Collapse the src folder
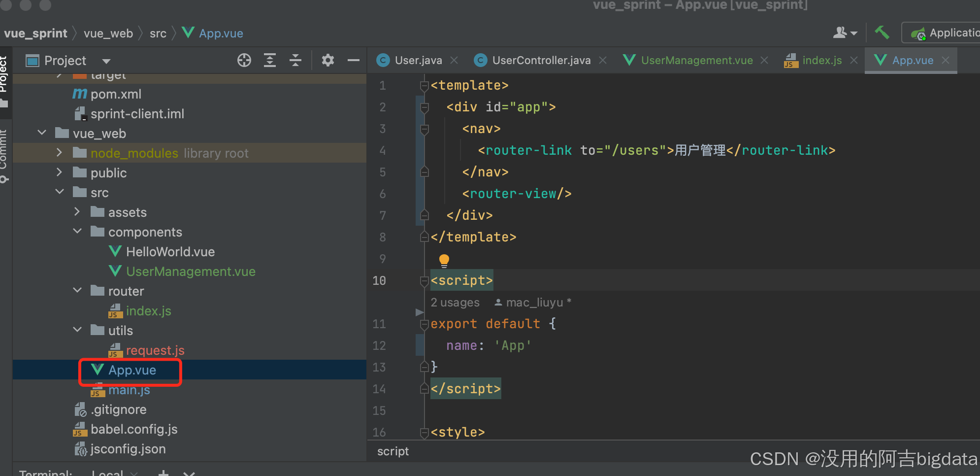The image size is (980, 476). [x=60, y=192]
